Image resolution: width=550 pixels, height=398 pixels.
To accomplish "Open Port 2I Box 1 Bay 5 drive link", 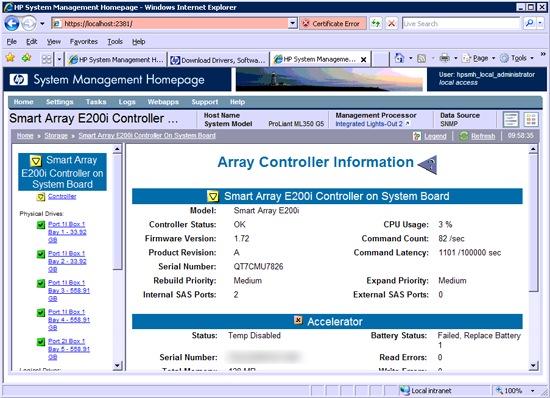I will coord(69,349).
